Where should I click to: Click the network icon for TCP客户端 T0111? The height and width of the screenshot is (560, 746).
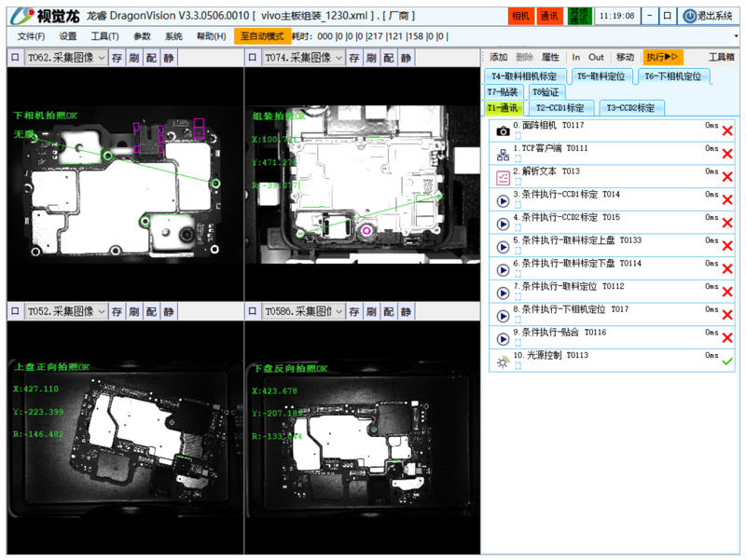point(504,154)
